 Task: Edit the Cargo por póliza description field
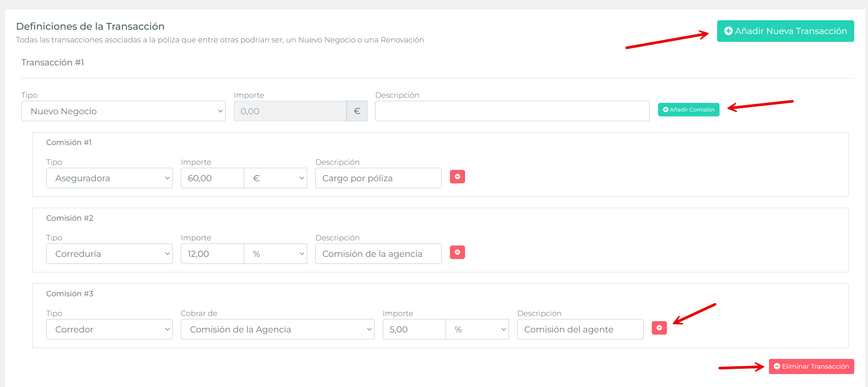(x=378, y=178)
